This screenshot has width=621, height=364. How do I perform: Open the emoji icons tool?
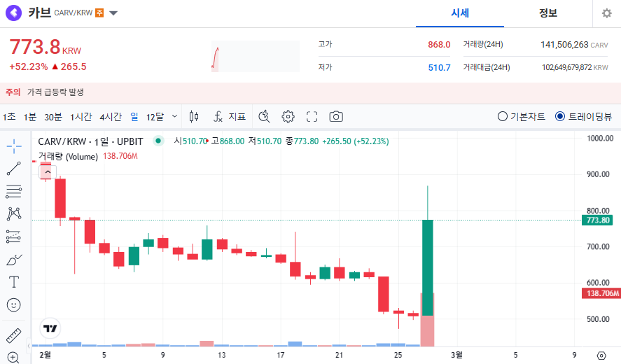pyautogui.click(x=14, y=305)
